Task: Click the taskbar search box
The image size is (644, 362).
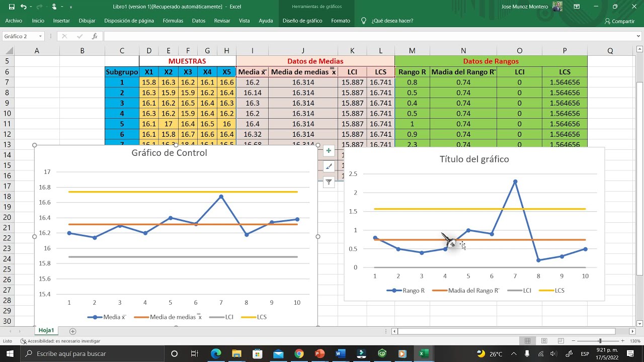Action: tap(93, 353)
